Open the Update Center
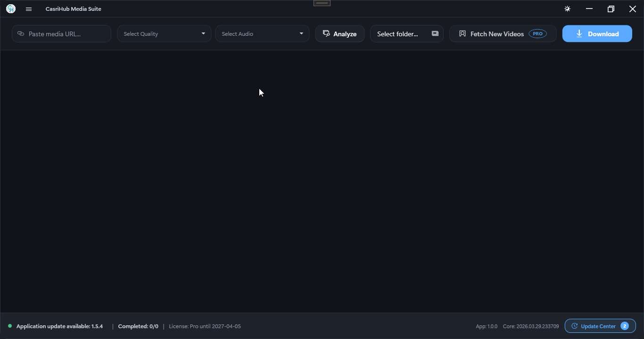The height and width of the screenshot is (339, 644). [600, 326]
